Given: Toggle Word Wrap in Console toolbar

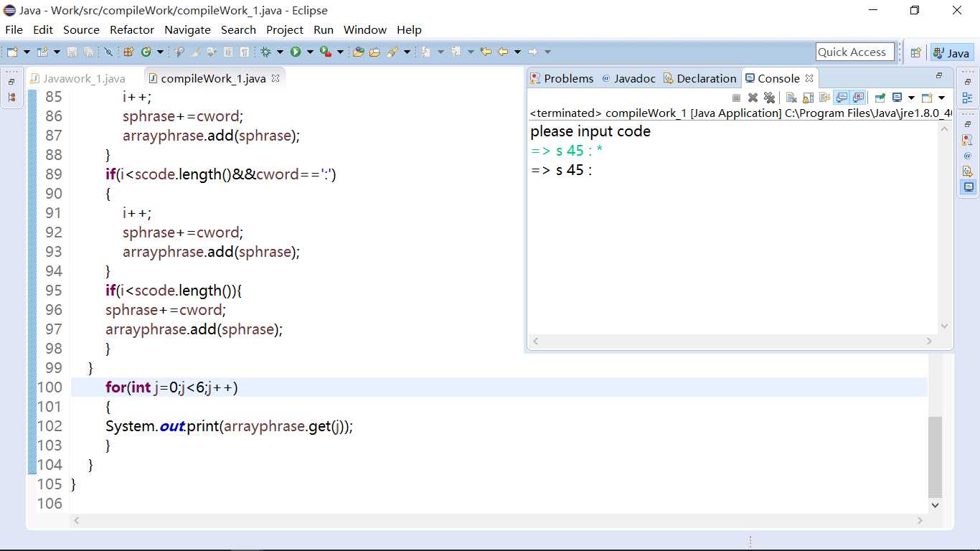Looking at the screenshot, I should tap(824, 98).
